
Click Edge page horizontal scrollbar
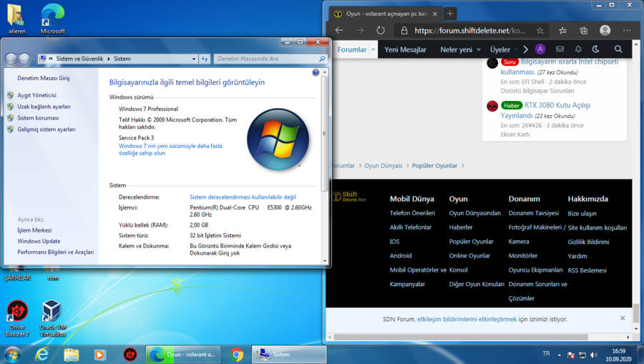click(461, 338)
